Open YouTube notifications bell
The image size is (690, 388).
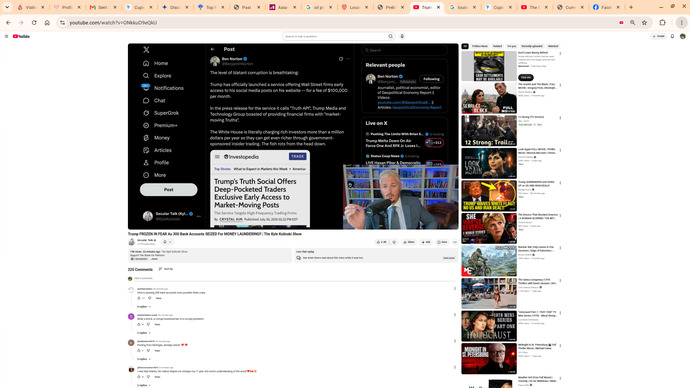pos(672,37)
